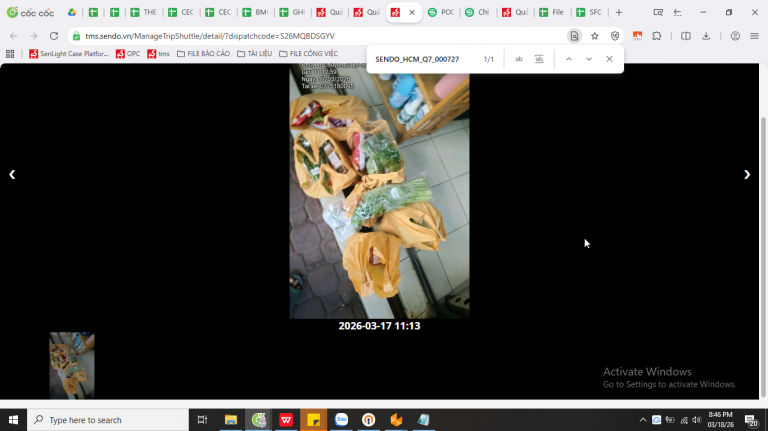Viewport: 768px width, 431px height.
Task: Open the downloads icon
Action: coord(706,36)
